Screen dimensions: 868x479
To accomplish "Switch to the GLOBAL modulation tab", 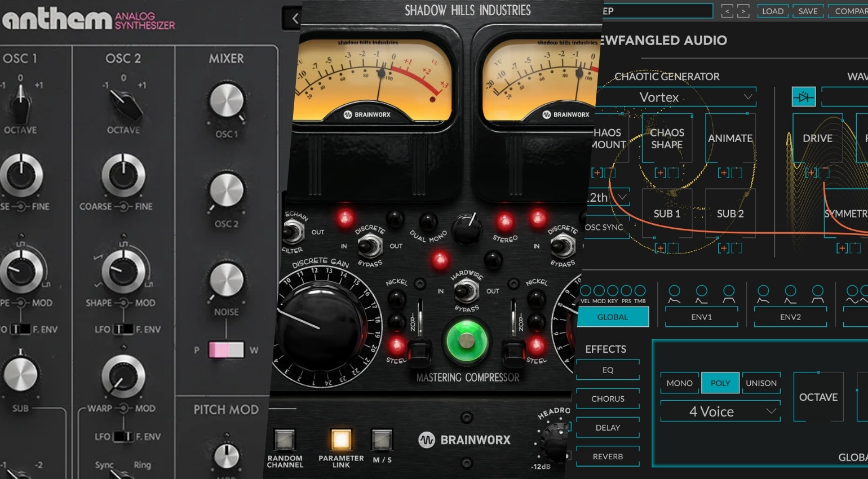I will click(x=613, y=316).
